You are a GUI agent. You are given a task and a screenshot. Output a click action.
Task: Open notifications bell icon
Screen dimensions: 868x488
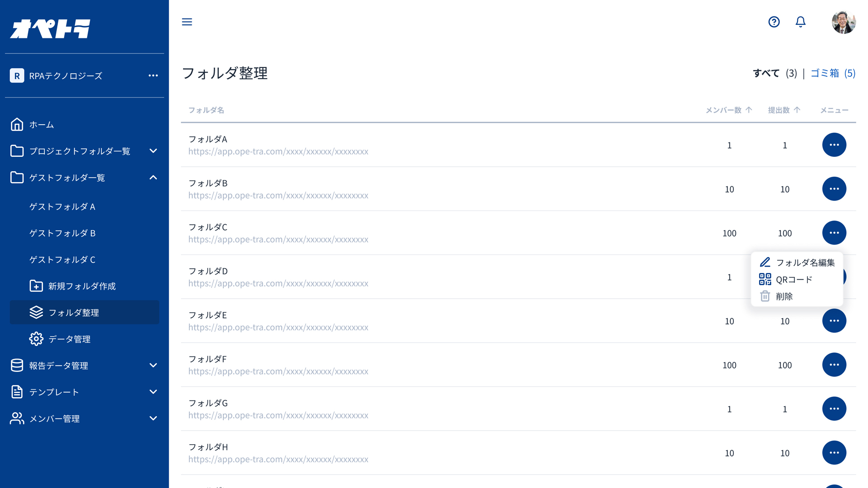pos(801,22)
